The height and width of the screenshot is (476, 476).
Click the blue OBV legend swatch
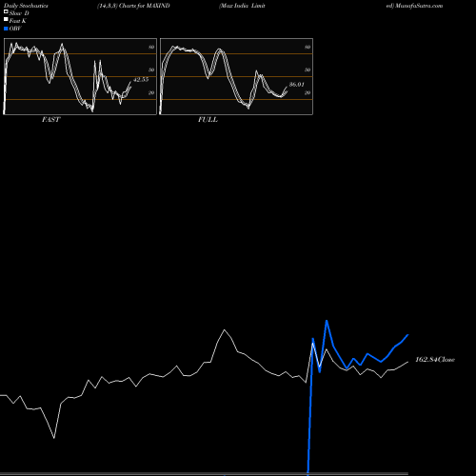[6, 29]
